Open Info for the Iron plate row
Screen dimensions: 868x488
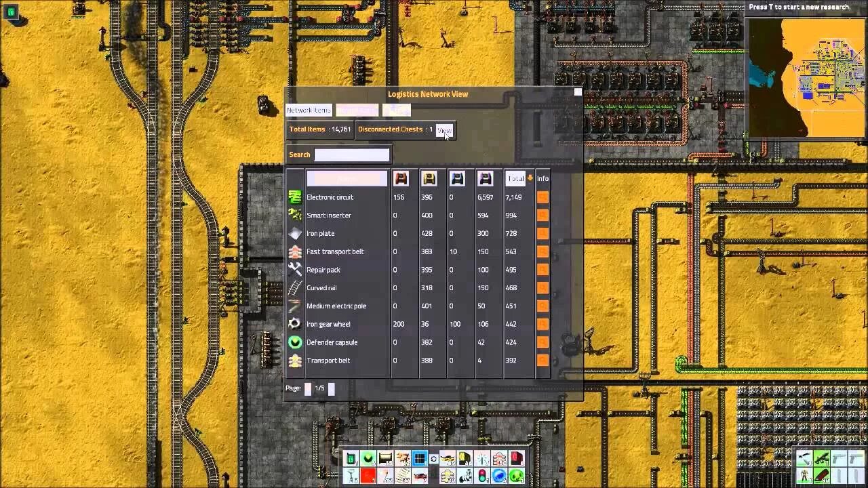542,234
